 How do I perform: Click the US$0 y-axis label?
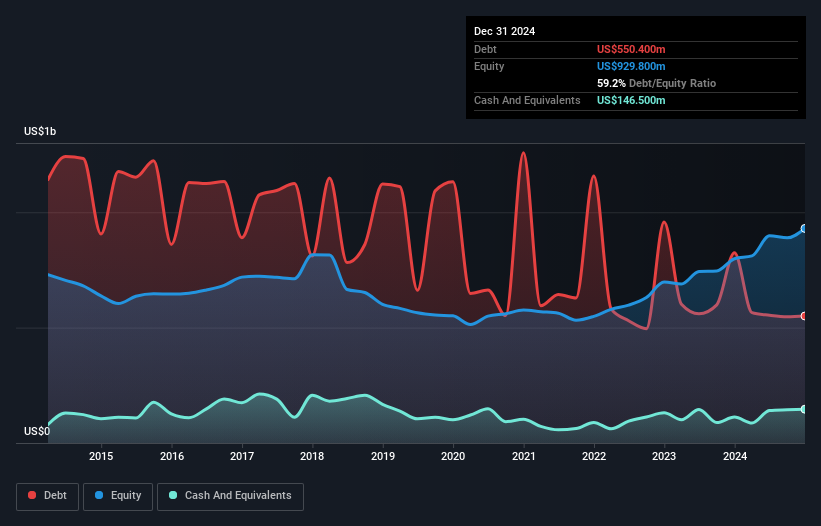coord(37,431)
